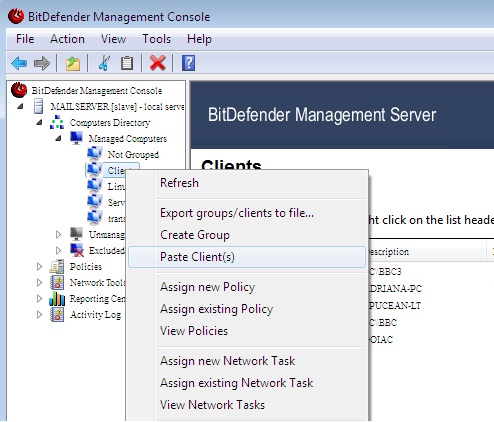494x422 pixels.
Task: Click the Managed Computers monitor icon
Action: click(76, 138)
